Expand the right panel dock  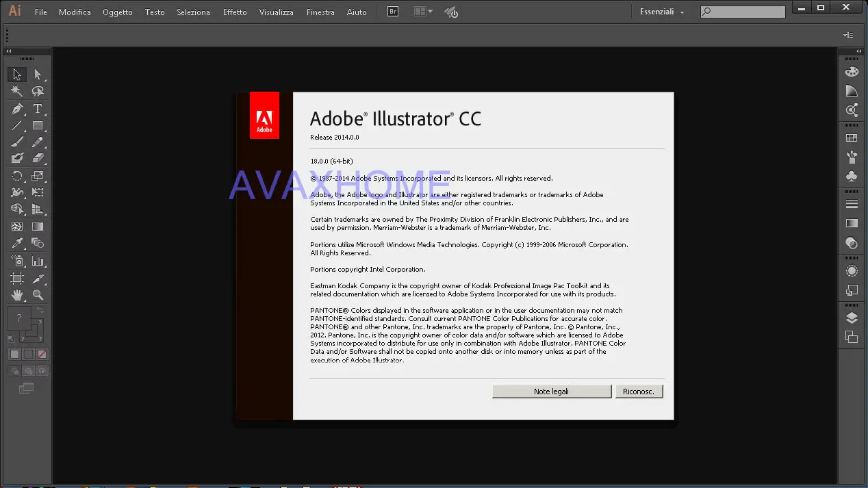coord(859,51)
